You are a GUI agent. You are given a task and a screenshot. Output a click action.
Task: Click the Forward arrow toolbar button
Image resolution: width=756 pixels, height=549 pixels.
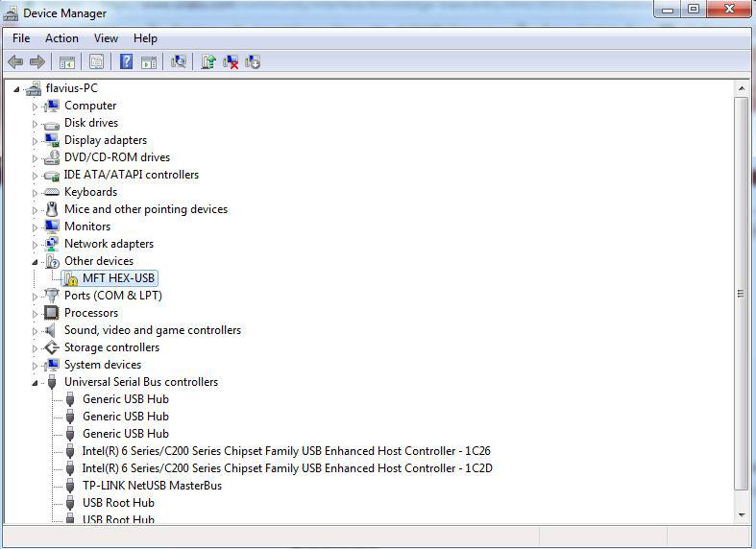click(x=37, y=61)
